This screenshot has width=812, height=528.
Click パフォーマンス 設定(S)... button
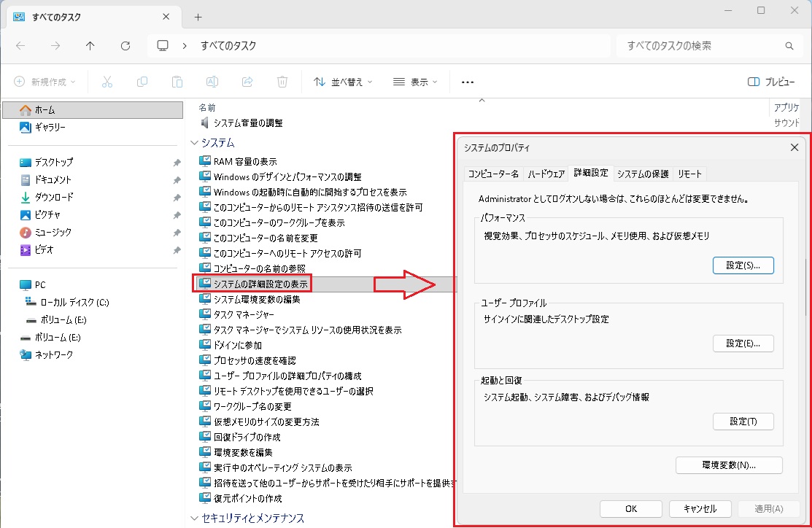[743, 265]
